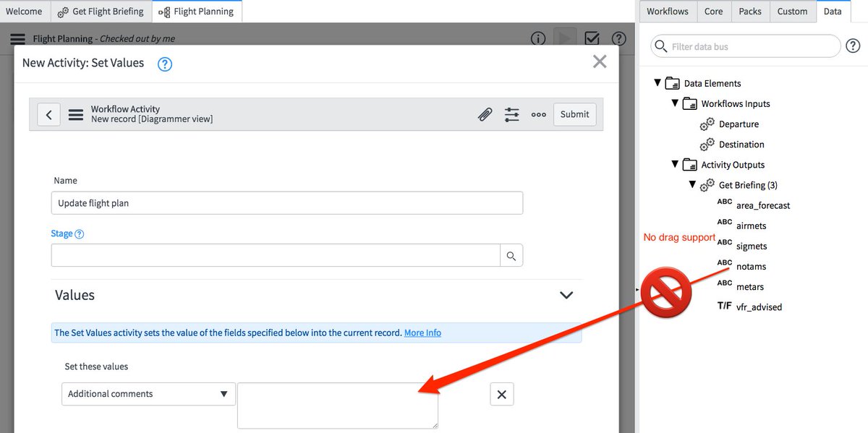Select the Destination workflow input

tap(741, 144)
